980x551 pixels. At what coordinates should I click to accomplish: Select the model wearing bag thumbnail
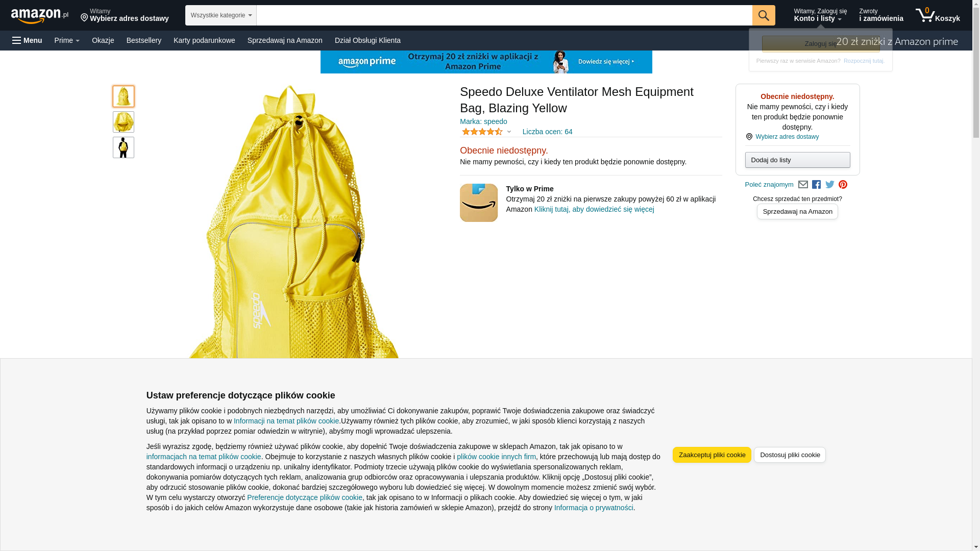[123, 147]
